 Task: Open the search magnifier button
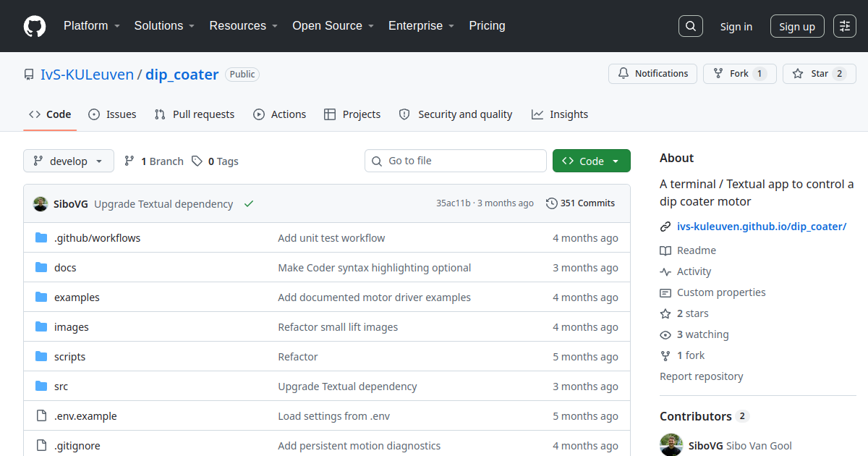pos(691,26)
